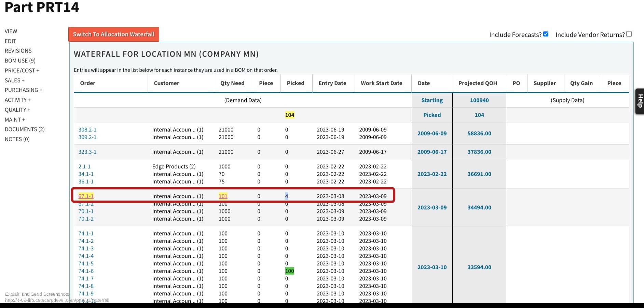Uncheck the Include Forecasts checkbox
644x308 pixels.
546,34
